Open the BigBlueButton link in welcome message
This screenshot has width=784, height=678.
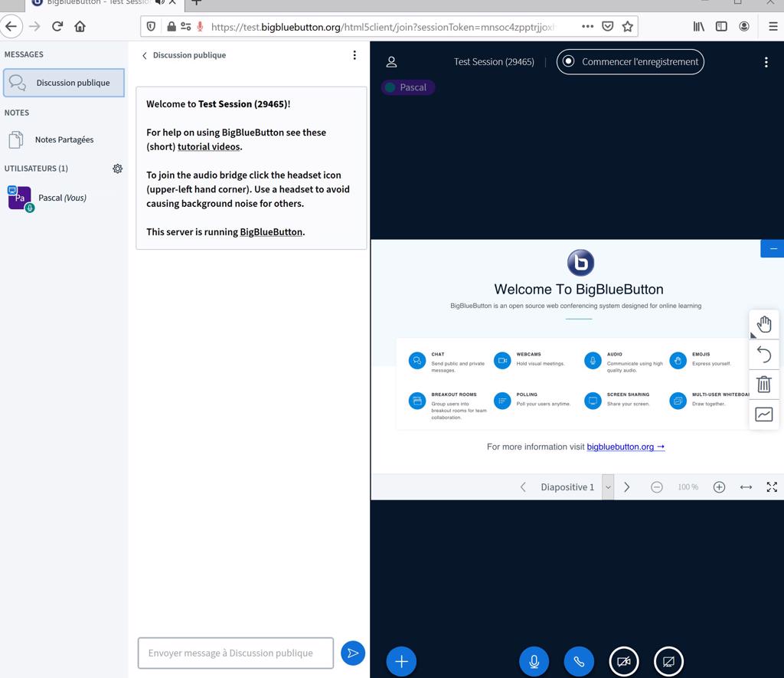(x=271, y=231)
